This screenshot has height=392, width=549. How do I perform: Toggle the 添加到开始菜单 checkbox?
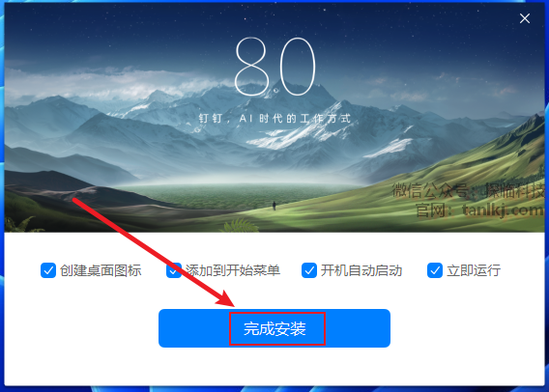tap(174, 270)
